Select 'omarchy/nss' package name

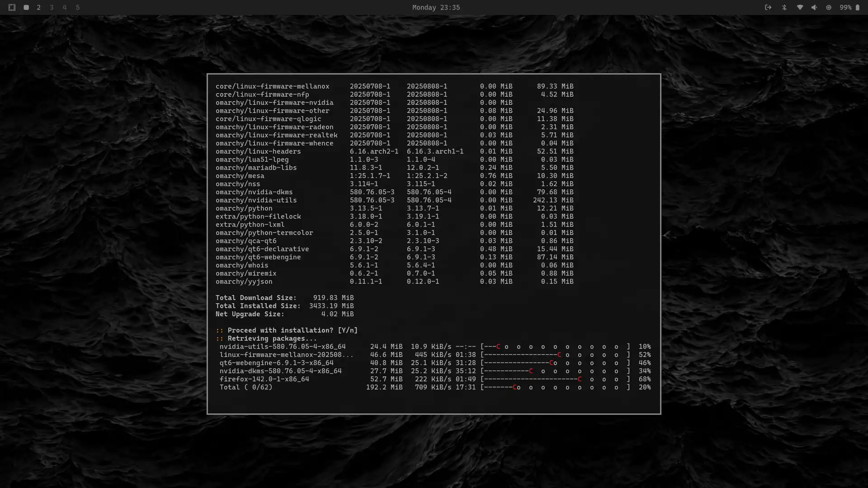[x=238, y=184]
